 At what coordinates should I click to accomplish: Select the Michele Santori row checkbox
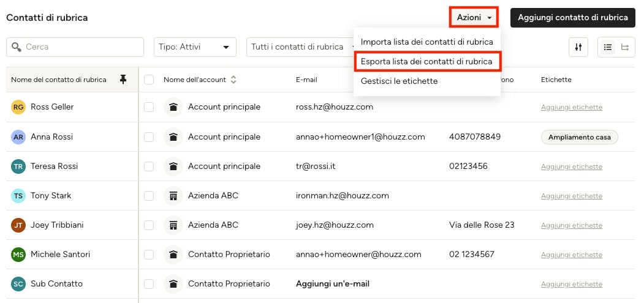click(x=149, y=255)
